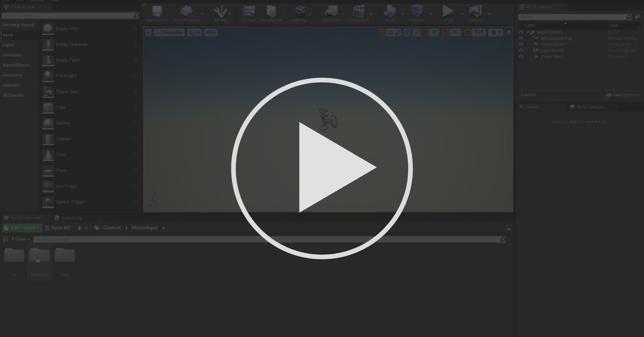This screenshot has width=644, height=337.
Task: Hide the Light Source actor
Action: click(x=521, y=50)
